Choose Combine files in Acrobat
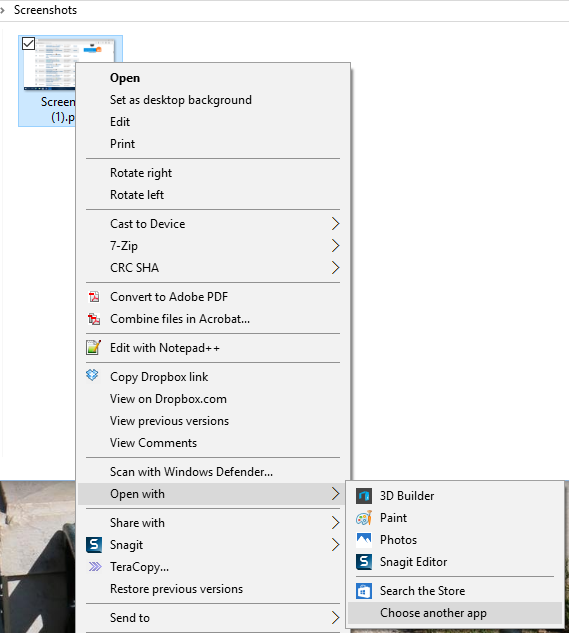The height and width of the screenshot is (633, 569). coord(213,319)
